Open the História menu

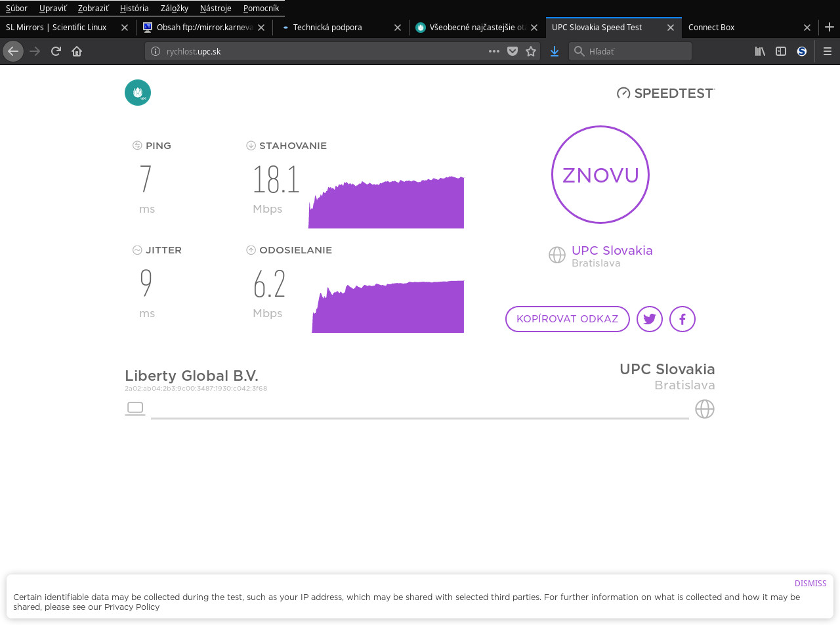pyautogui.click(x=135, y=8)
